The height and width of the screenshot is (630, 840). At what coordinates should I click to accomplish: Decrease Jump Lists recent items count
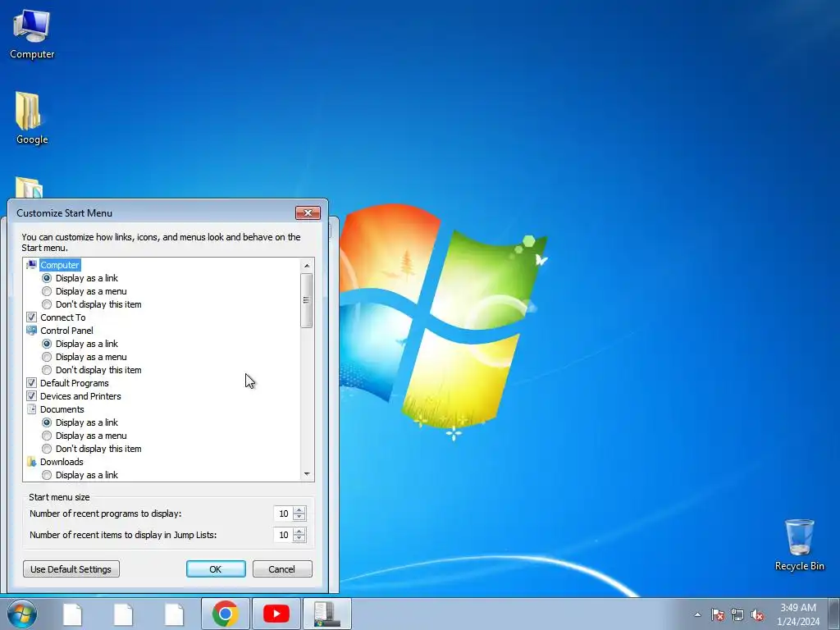click(299, 539)
